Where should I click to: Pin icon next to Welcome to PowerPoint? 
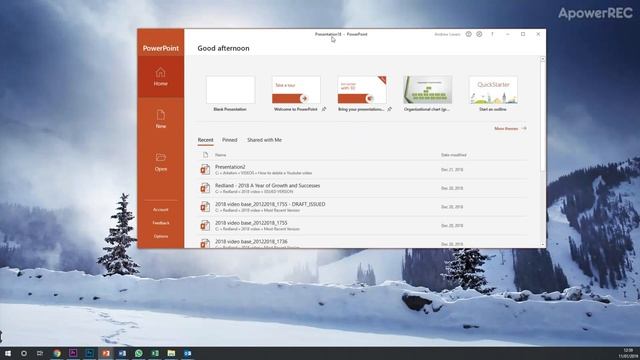click(324, 109)
